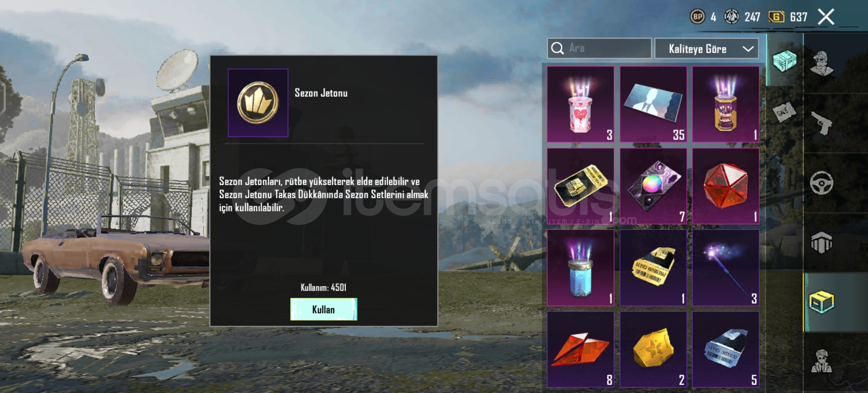Expand the Kaliteye Göre sort dropdown

click(x=706, y=48)
